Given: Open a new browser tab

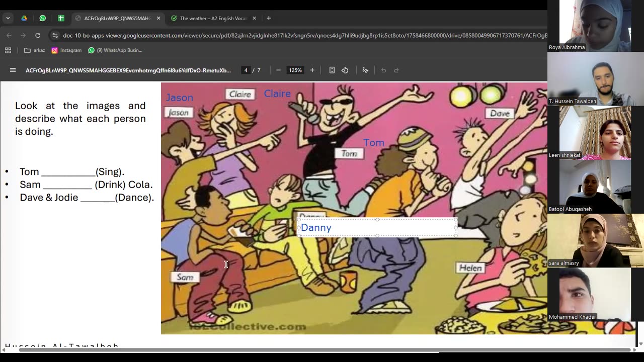Looking at the screenshot, I should [x=269, y=18].
